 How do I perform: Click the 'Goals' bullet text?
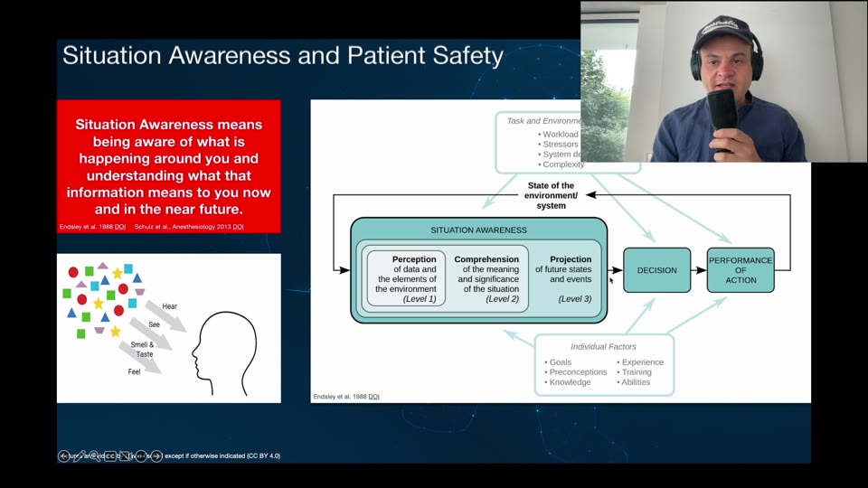coord(561,362)
